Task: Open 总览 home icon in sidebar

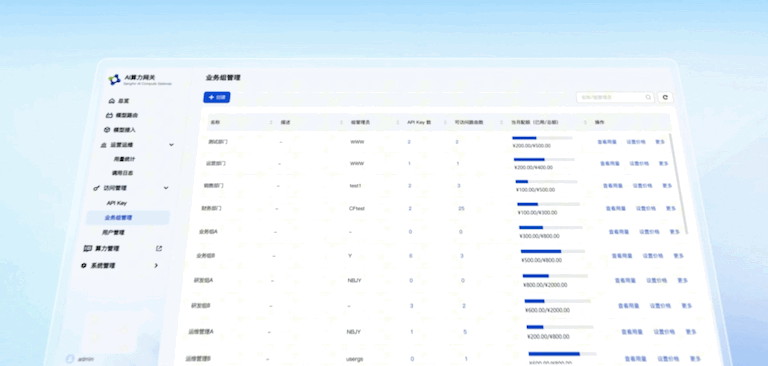Action: tap(112, 101)
